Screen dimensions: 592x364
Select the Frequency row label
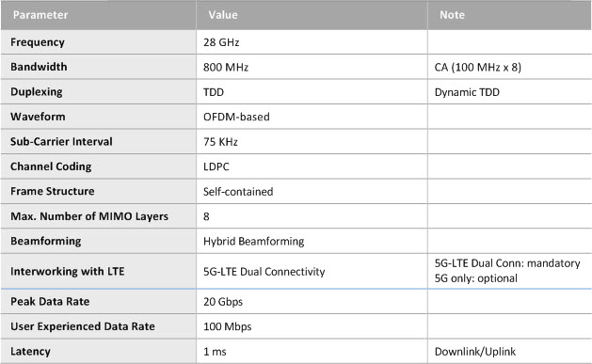pos(38,42)
